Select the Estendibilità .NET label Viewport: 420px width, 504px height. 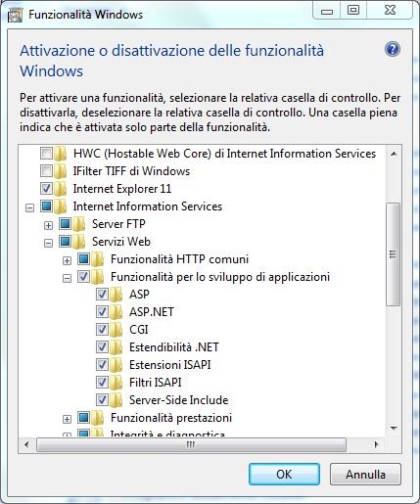174,347
